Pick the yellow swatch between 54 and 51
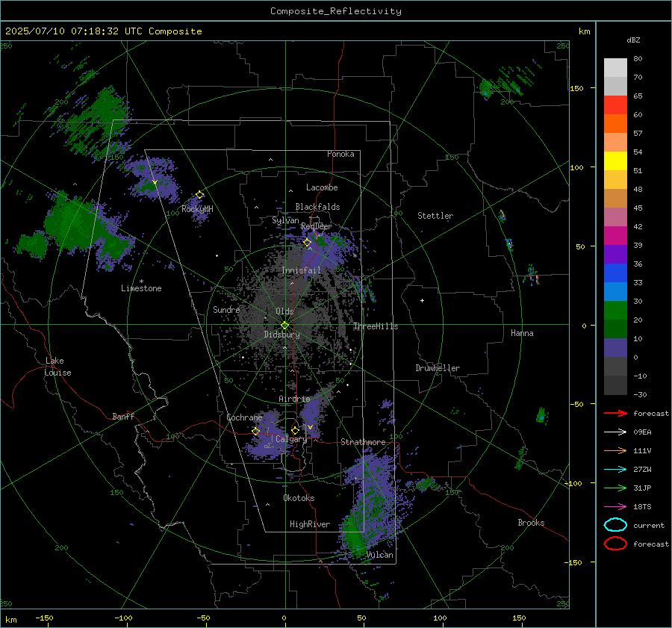This screenshot has height=628, width=672. click(615, 161)
